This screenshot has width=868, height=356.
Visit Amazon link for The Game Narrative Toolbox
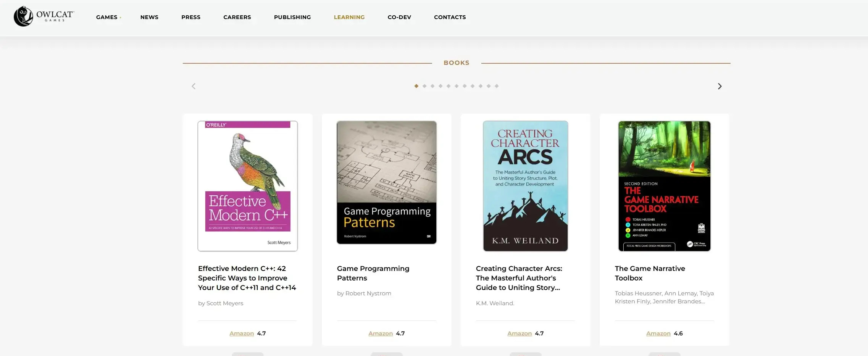click(658, 333)
